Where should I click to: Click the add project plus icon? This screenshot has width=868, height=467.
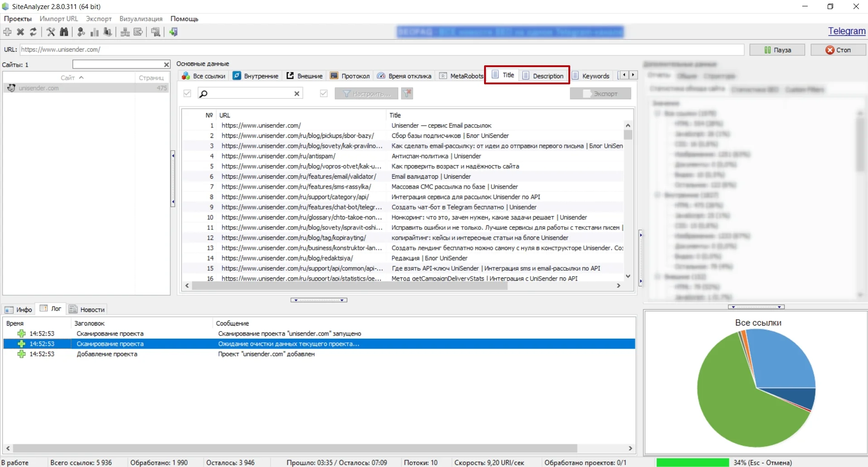click(x=7, y=32)
